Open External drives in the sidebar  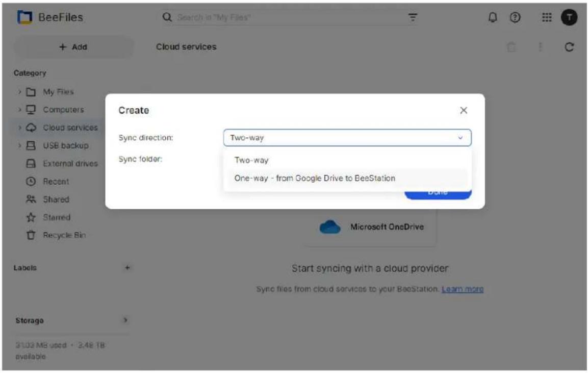(70, 164)
